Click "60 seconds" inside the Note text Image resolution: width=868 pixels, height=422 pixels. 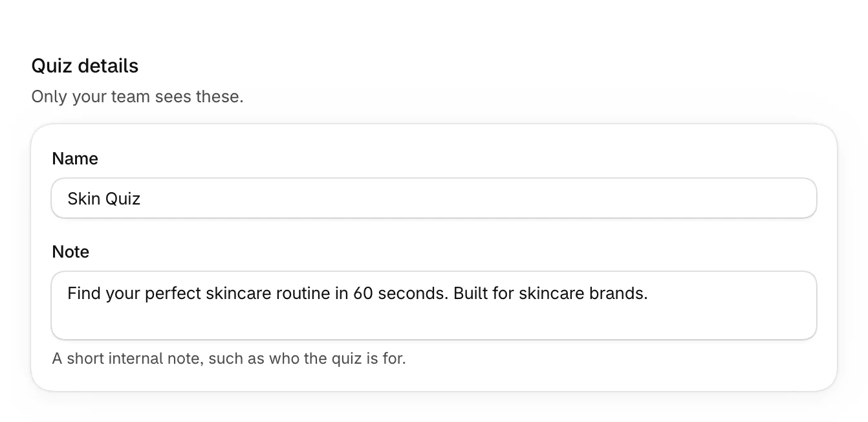click(400, 293)
